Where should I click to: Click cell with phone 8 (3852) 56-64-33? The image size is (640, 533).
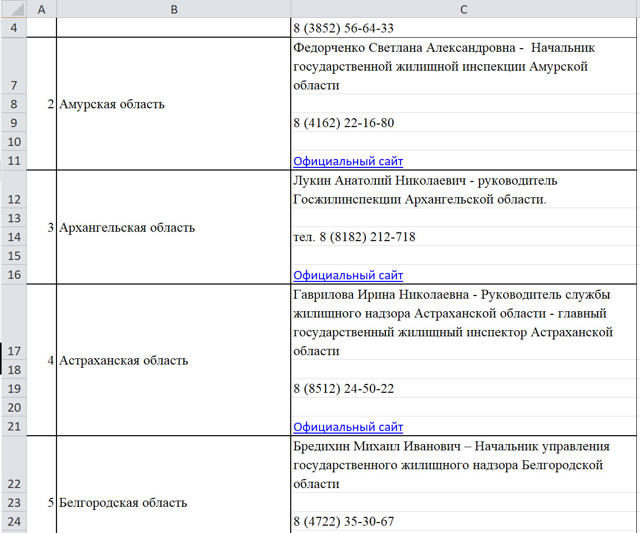[x=464, y=28]
